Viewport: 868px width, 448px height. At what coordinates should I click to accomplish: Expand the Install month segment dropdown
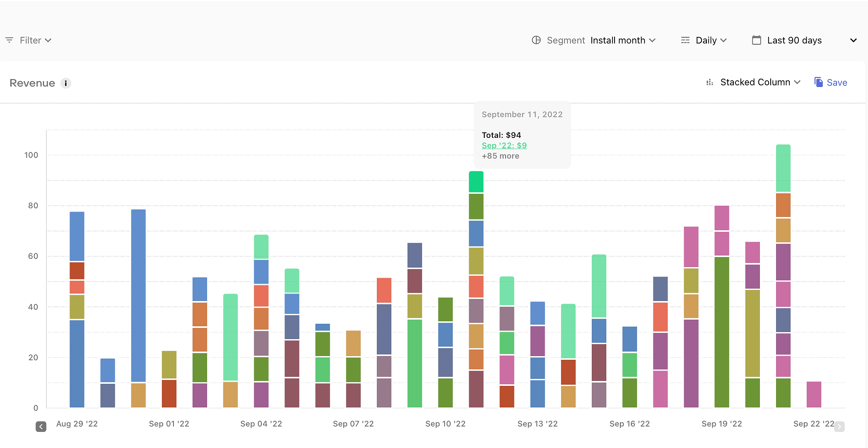pos(623,40)
